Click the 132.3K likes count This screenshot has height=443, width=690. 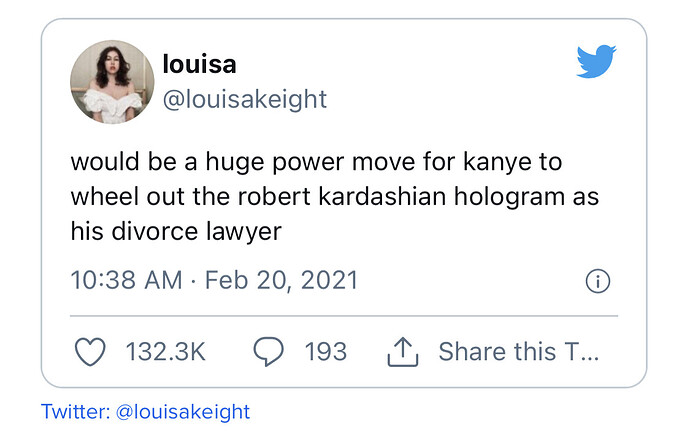(165, 352)
